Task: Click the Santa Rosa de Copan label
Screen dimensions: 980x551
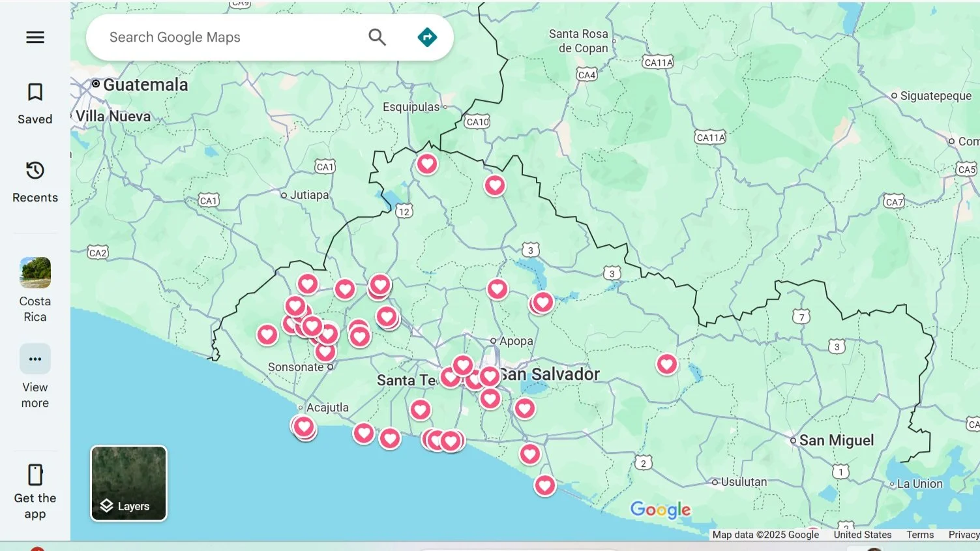Action: coord(578,41)
